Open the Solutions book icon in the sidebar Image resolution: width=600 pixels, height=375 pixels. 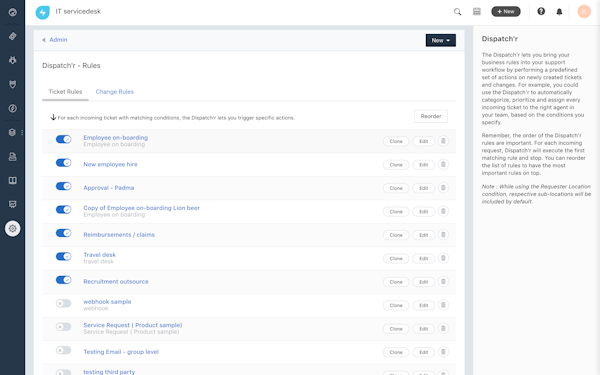point(13,181)
